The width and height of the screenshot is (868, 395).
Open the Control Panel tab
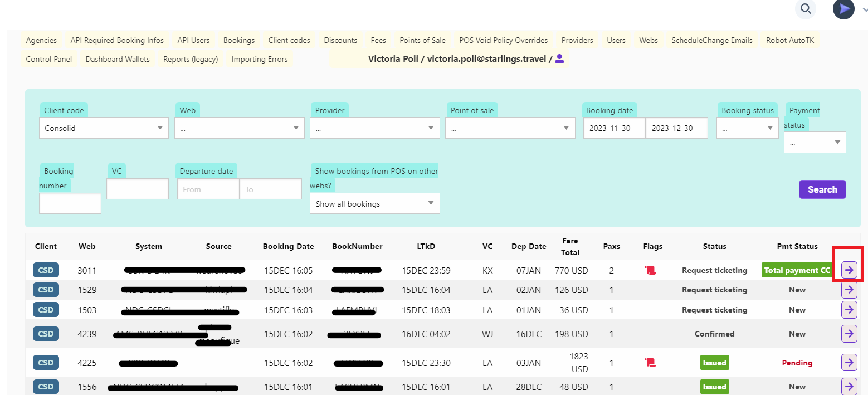(49, 59)
